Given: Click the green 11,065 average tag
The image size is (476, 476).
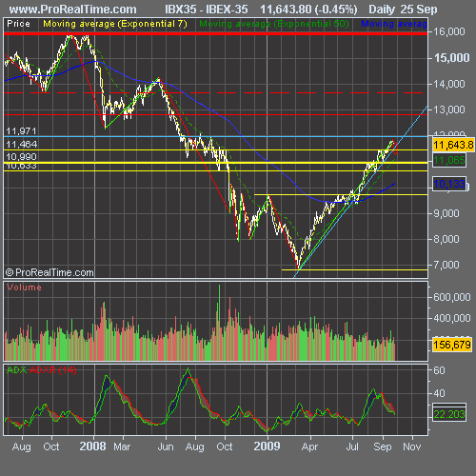Looking at the screenshot, I should (449, 160).
